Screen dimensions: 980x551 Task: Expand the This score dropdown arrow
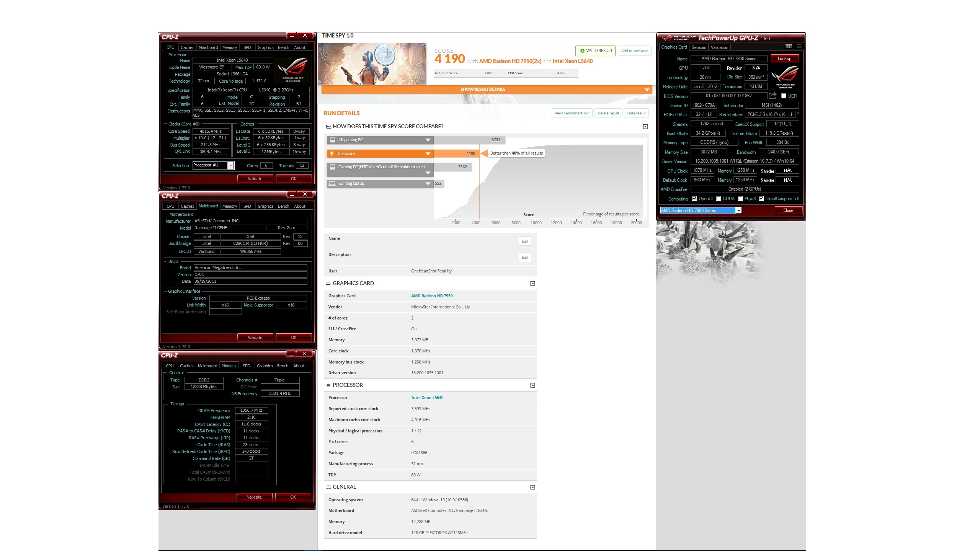coord(428,154)
